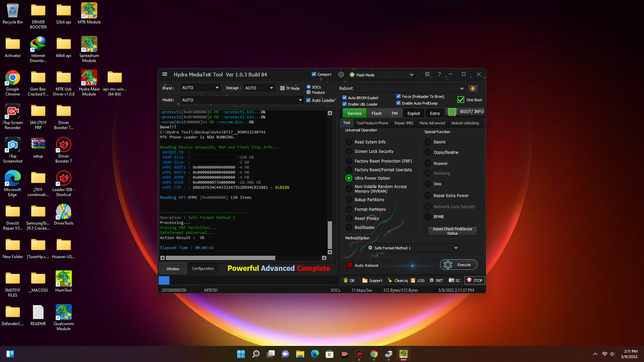The height and width of the screenshot is (362, 644).
Task: Switch to Tool Feature Phone subtab
Action: coord(372,123)
